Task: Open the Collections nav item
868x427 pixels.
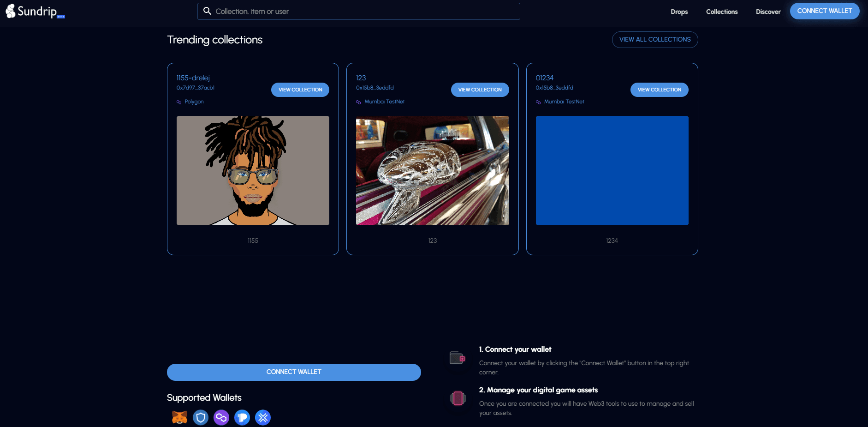Action: [722, 12]
